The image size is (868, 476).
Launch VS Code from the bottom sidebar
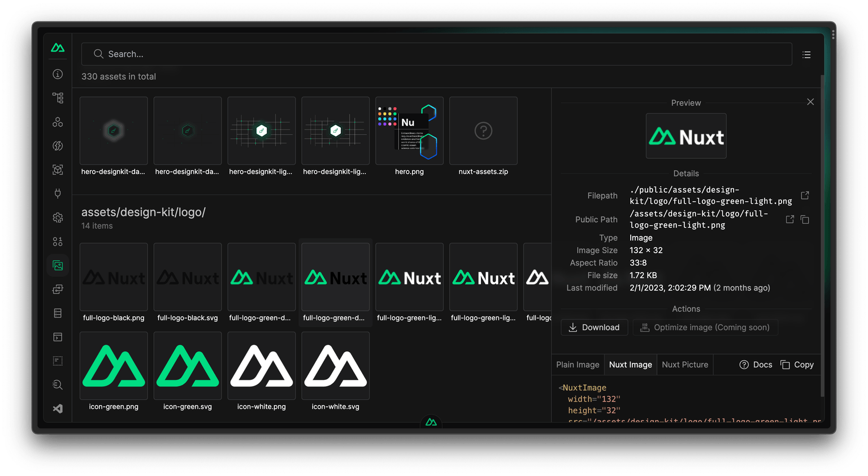click(57, 408)
